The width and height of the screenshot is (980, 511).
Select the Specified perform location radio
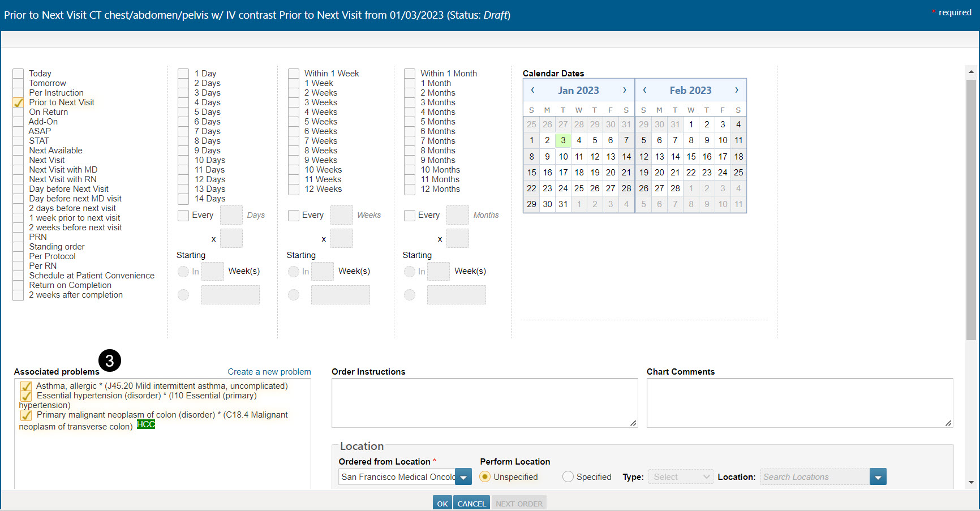[568, 477]
